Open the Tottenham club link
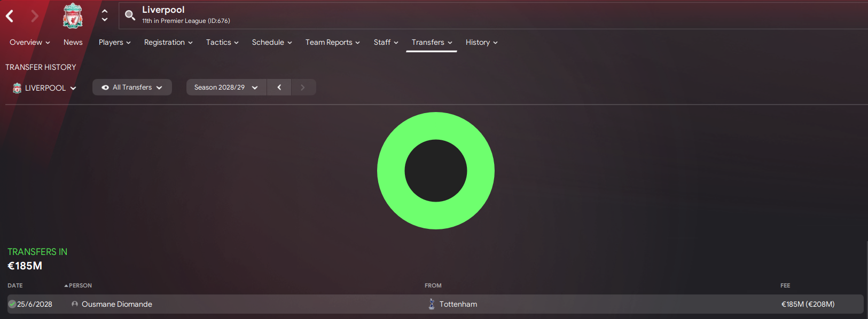Screen dimensions: 868x319 pyautogui.click(x=458, y=304)
